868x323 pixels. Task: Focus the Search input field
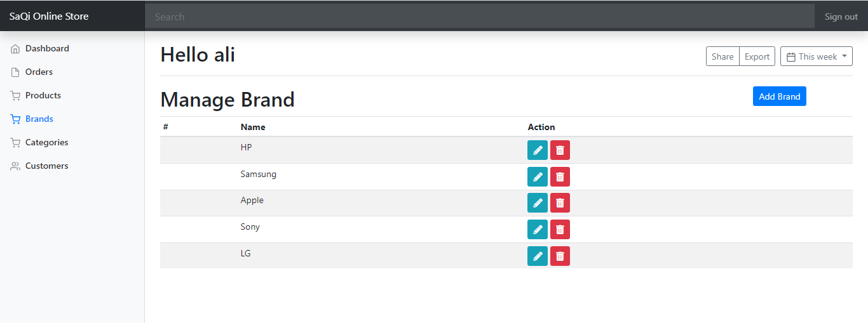pos(479,16)
